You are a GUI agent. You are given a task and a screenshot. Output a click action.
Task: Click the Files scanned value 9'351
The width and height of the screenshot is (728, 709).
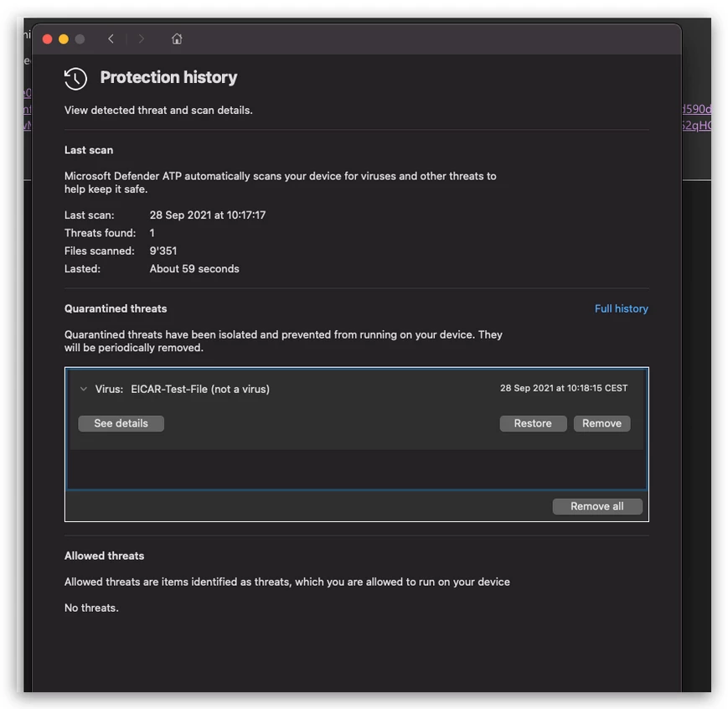point(163,251)
